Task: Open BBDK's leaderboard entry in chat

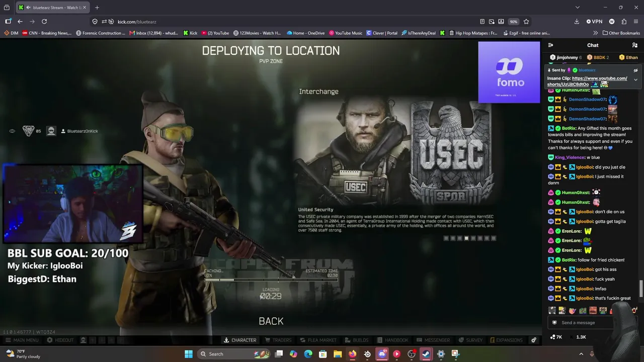Action: tap(598, 57)
